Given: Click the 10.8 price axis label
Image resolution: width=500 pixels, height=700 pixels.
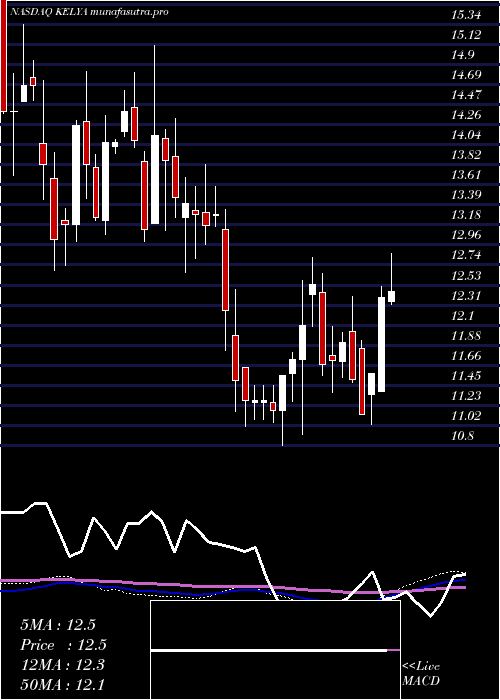Looking at the screenshot, I should pyautogui.click(x=462, y=436).
